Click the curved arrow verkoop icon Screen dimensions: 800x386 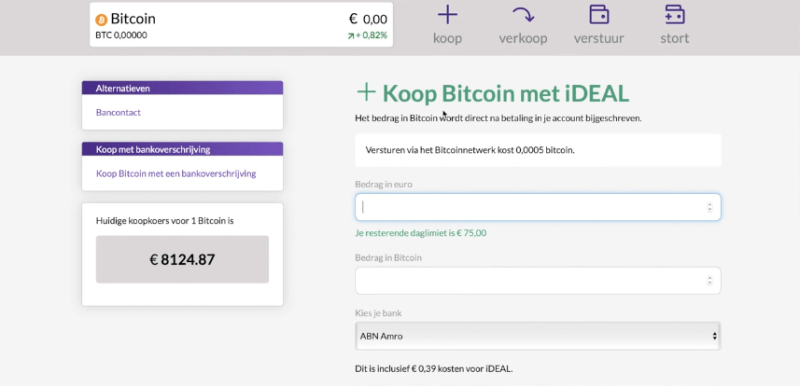point(523,14)
